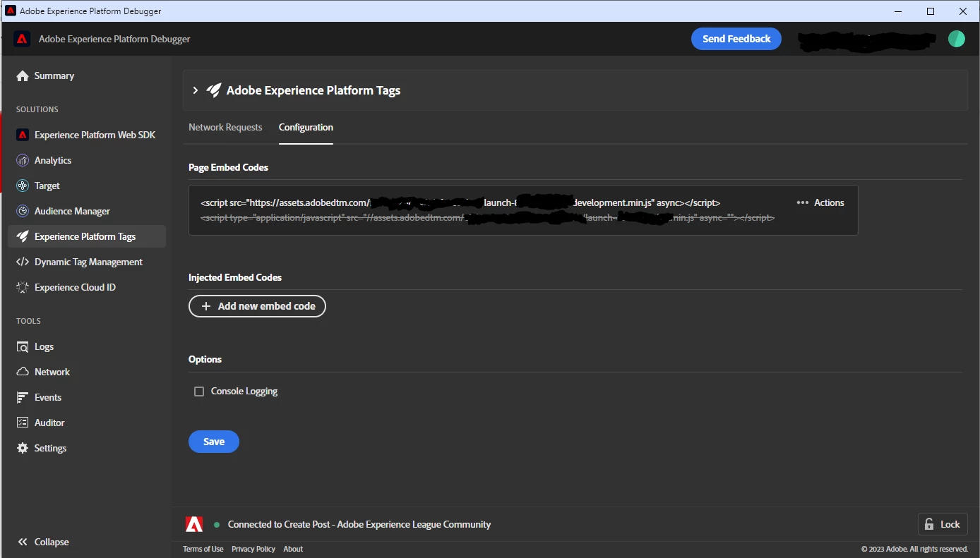Image resolution: width=980 pixels, height=558 pixels.
Task: Click Add new embed code button
Action: (257, 306)
